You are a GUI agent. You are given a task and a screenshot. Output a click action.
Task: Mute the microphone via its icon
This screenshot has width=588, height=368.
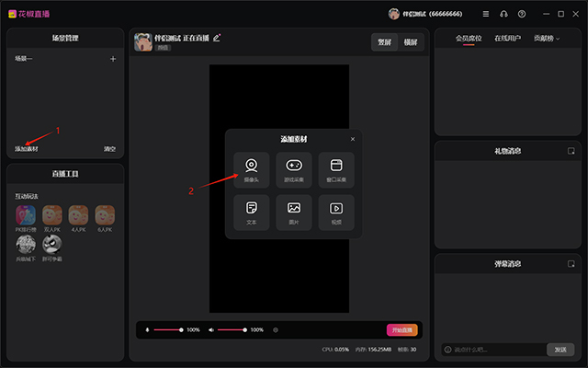coord(146,329)
